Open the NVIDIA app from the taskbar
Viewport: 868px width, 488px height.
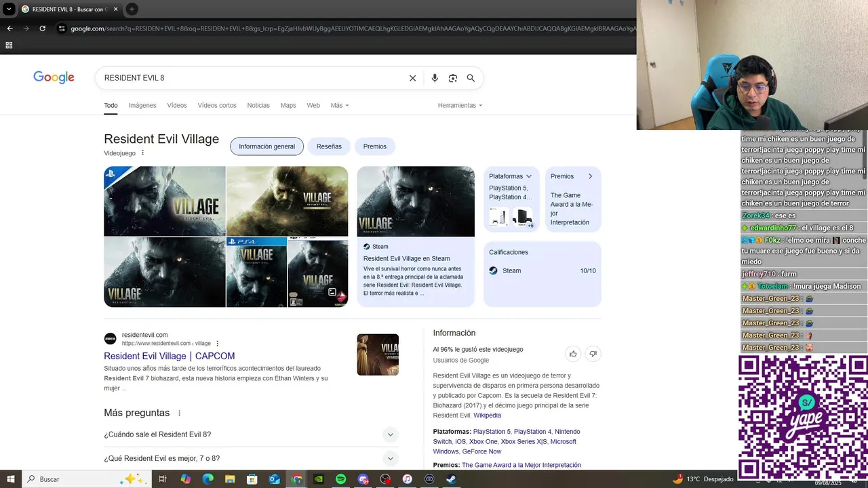[x=318, y=479]
